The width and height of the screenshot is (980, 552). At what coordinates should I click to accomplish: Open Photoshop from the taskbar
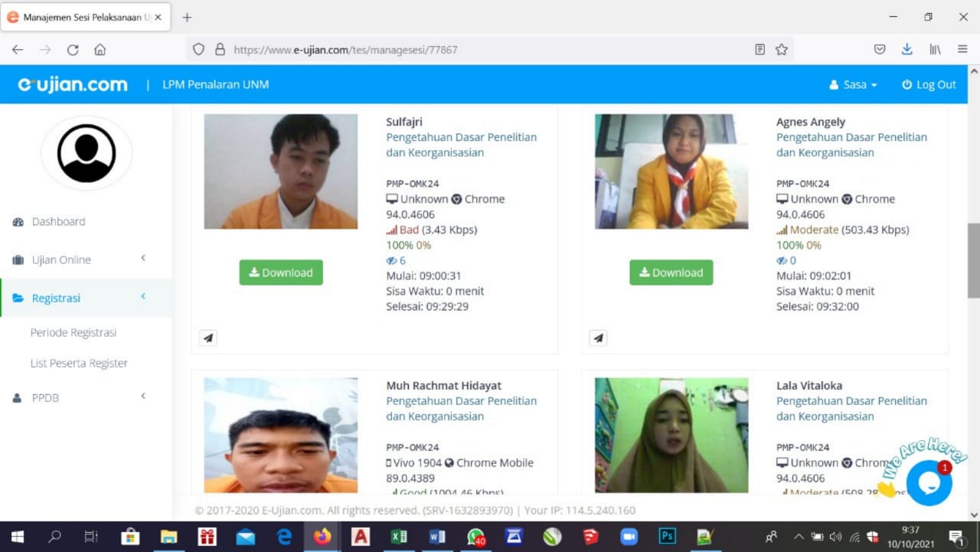[x=667, y=537]
